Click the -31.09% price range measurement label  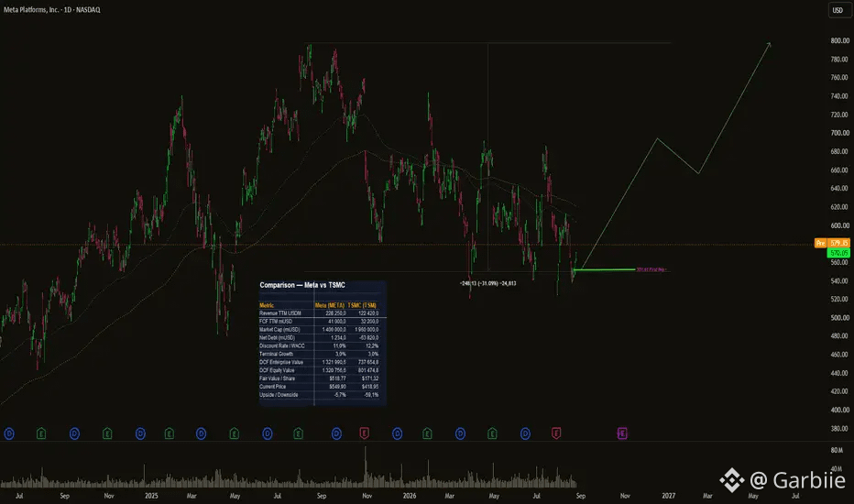(488, 283)
